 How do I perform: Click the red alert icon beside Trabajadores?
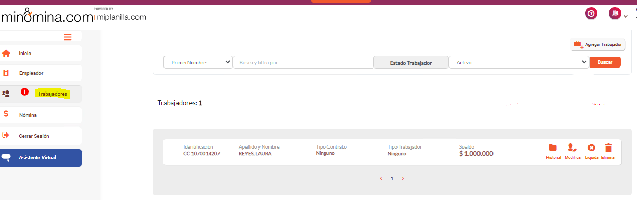pyautogui.click(x=24, y=92)
